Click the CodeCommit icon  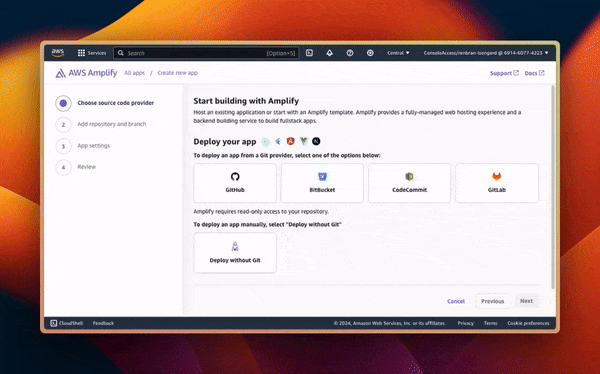(x=409, y=176)
